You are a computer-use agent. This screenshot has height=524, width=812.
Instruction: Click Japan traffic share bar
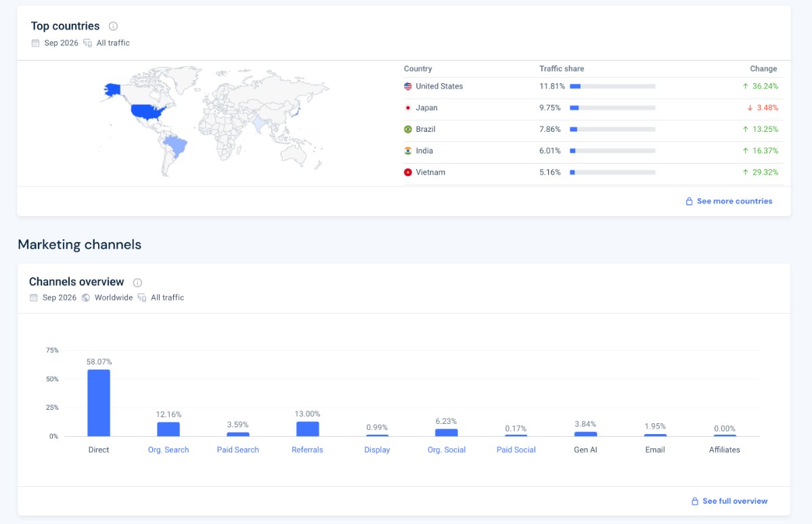(612, 108)
